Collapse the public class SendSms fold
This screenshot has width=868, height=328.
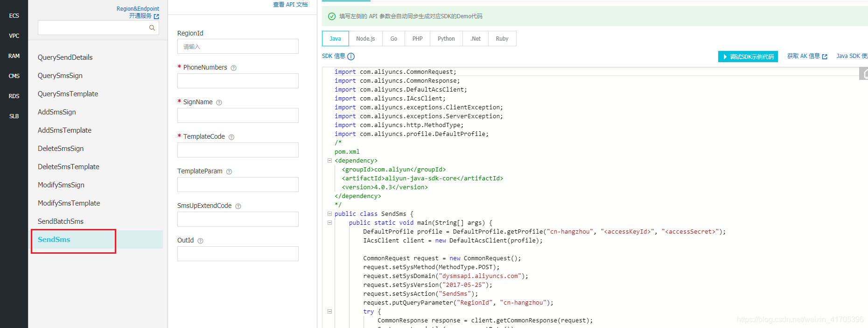pos(329,214)
